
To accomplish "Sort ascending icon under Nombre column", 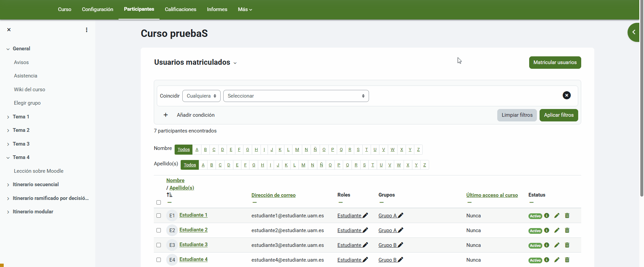I will click(170, 195).
